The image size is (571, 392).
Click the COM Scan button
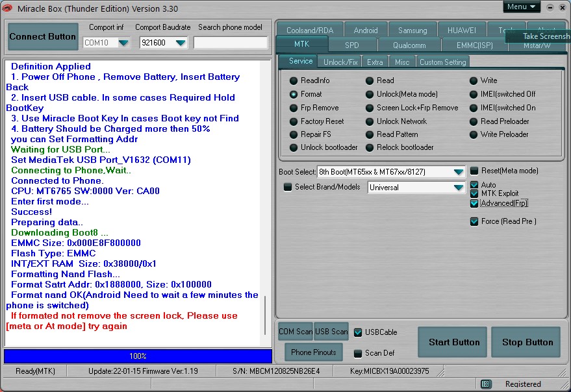click(x=296, y=332)
